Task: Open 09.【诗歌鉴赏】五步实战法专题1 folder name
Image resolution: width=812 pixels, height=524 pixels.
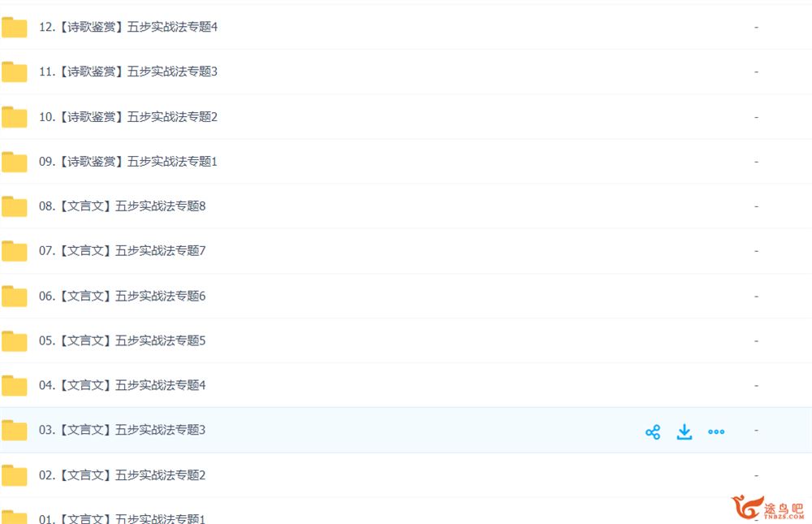Action: 128,162
